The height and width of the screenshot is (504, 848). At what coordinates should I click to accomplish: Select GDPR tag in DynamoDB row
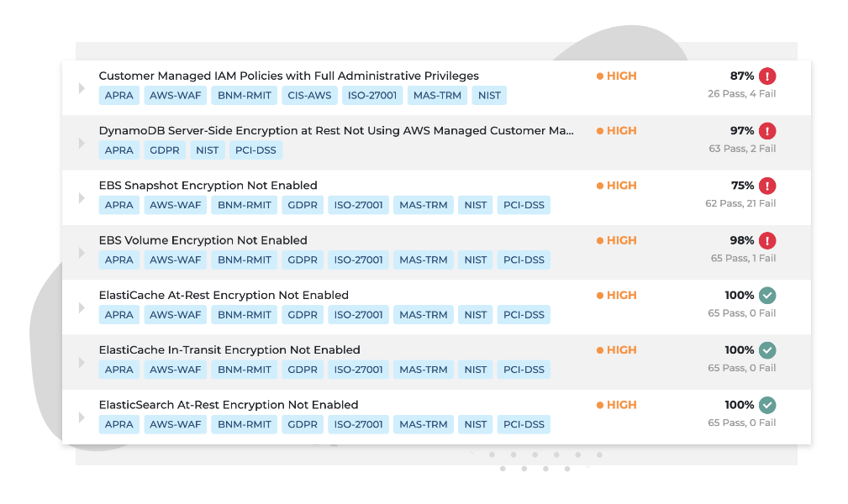tap(165, 150)
